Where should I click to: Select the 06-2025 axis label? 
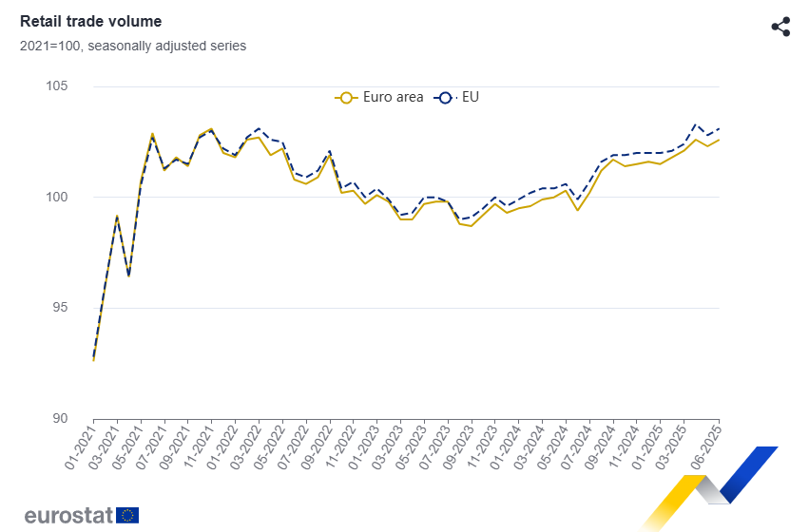click(705, 446)
